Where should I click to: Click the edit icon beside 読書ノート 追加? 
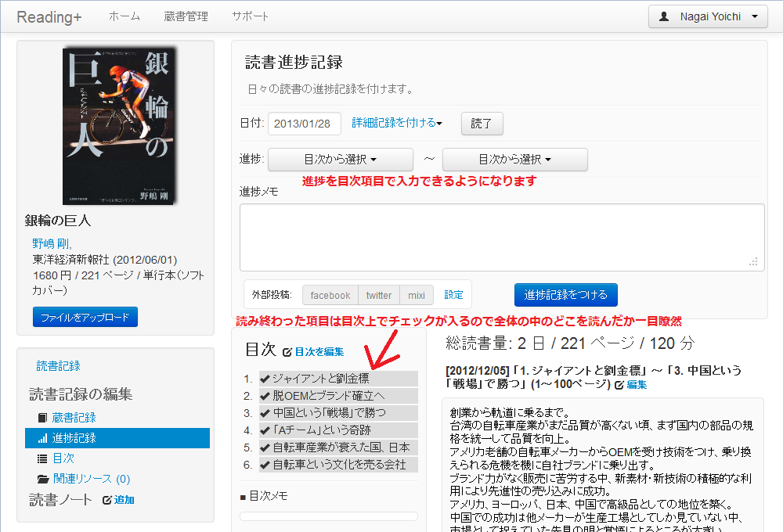[106, 500]
